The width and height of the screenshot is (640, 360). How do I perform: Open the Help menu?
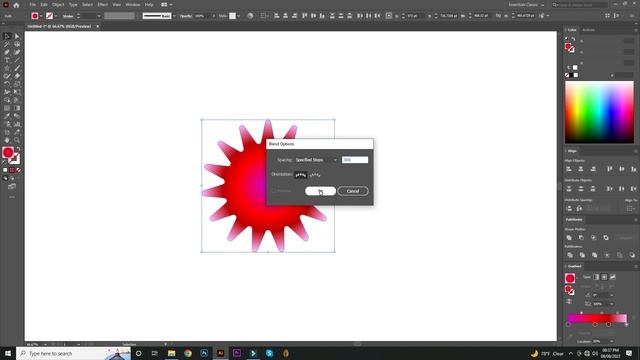point(149,5)
